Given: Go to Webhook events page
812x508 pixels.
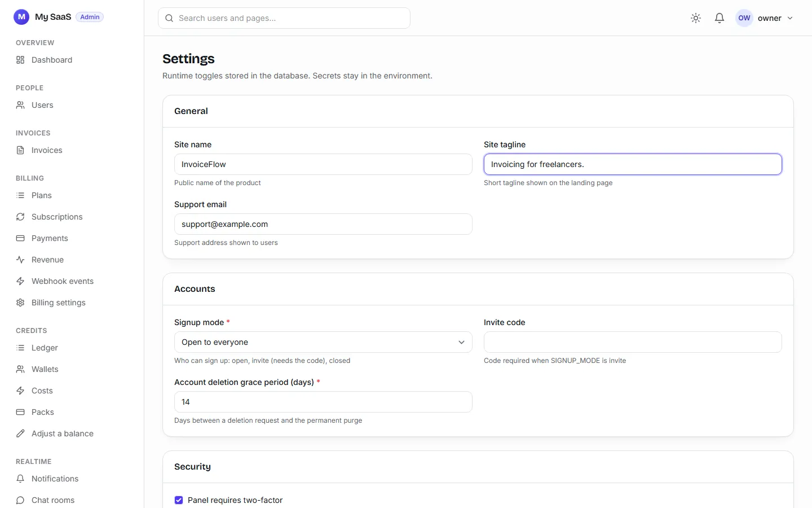Looking at the screenshot, I should coord(72,281).
